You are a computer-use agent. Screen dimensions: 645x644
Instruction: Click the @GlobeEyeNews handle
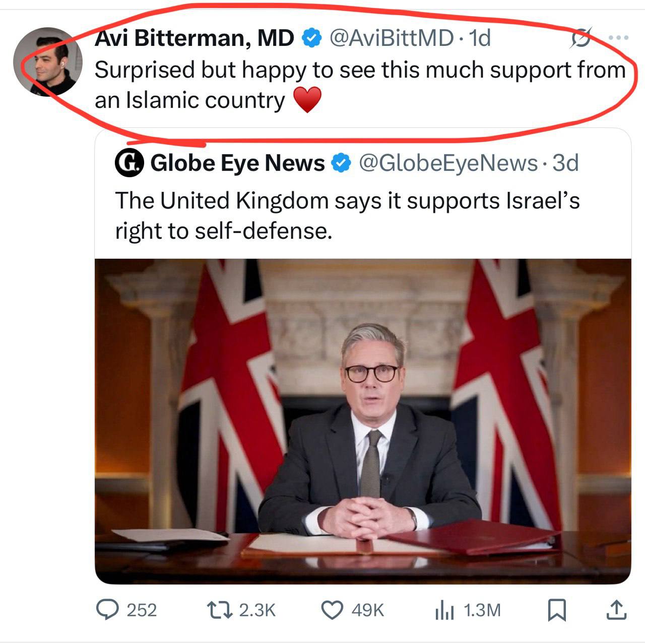448,163
